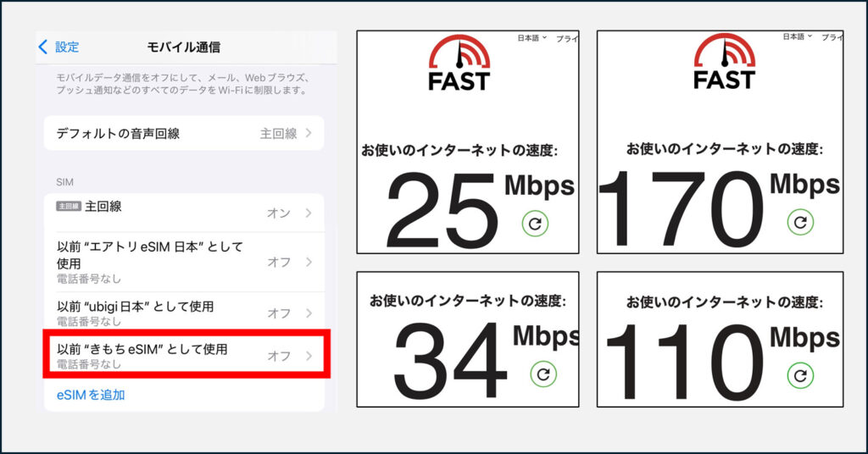Click the モバイル通信 page title
Viewport: 868px width, 454px height.
tap(183, 47)
